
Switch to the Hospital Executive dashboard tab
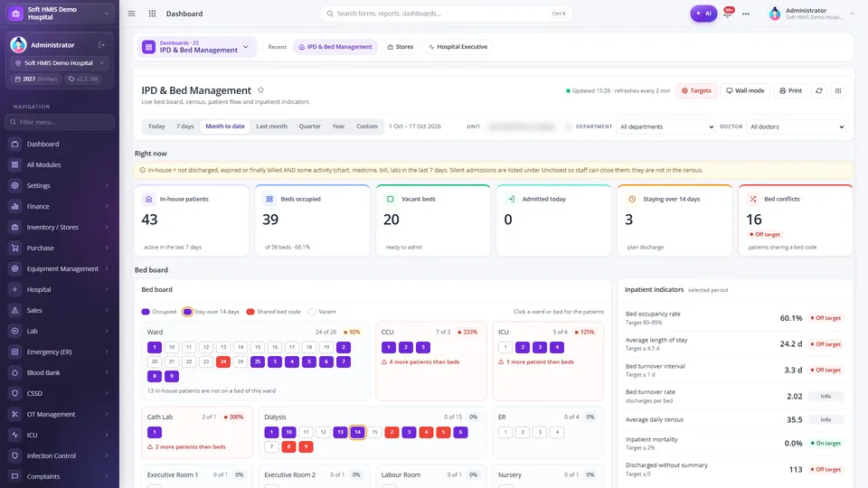coord(458,47)
